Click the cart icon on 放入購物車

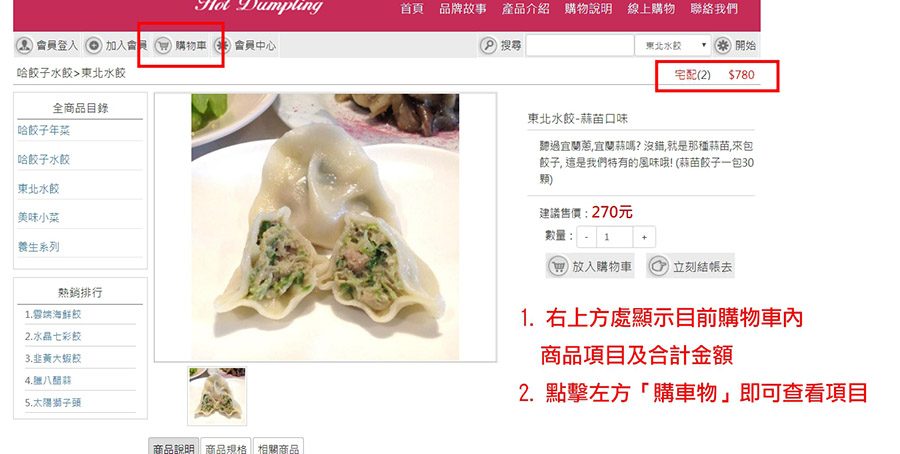tap(558, 266)
